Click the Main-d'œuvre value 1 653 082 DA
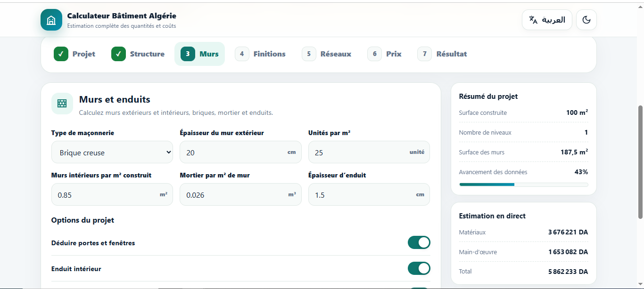 point(568,252)
